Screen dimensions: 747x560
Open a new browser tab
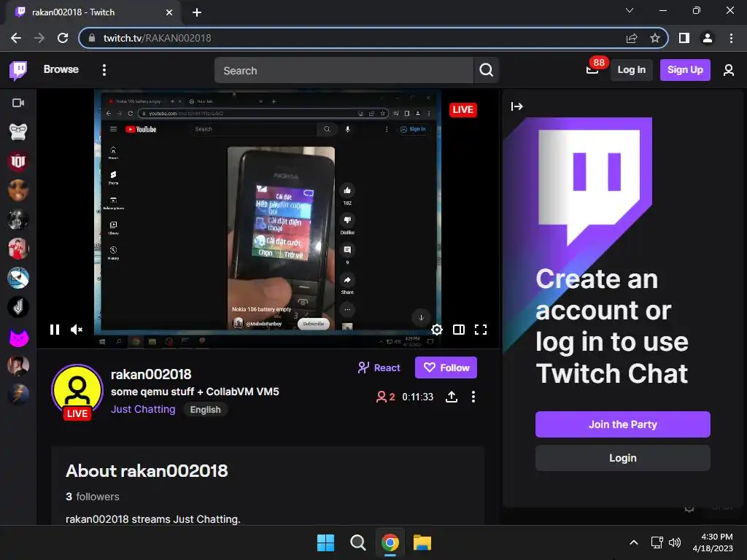[x=197, y=12]
